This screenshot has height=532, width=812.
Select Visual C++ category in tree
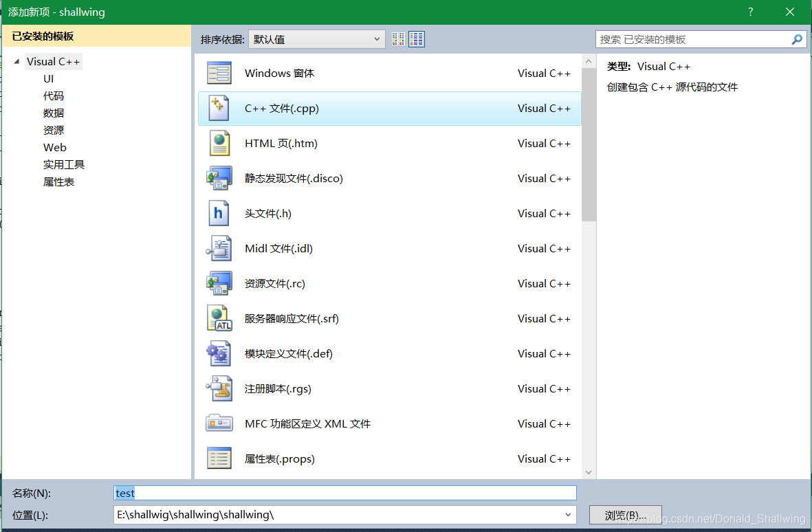pos(54,62)
